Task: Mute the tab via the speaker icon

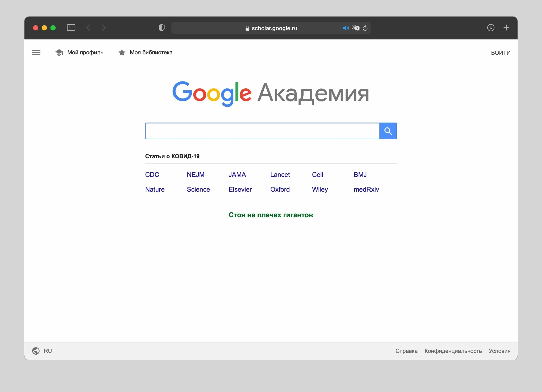Action: click(x=346, y=28)
